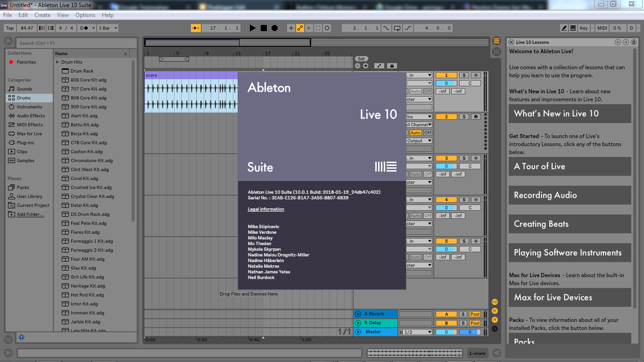Screen dimensions: 644x362
Task: Toggle the Computer MIDI Keyboard icon
Action: (573, 28)
